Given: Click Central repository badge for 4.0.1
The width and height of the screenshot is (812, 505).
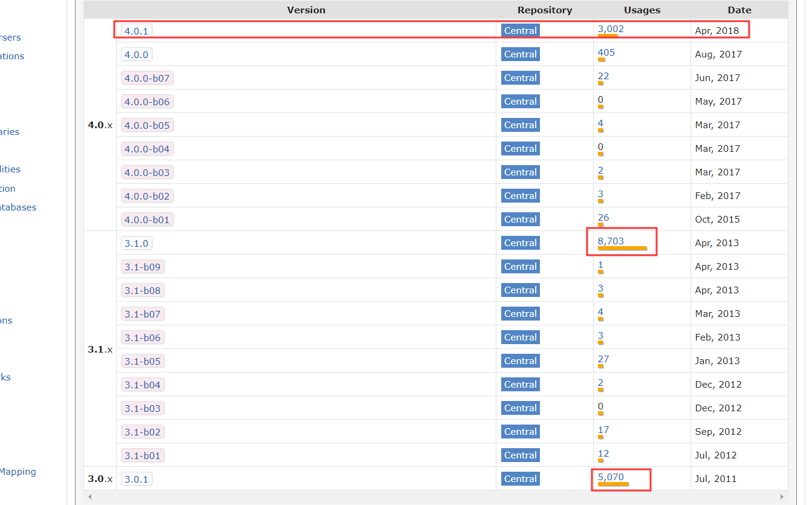Looking at the screenshot, I should click(x=521, y=31).
